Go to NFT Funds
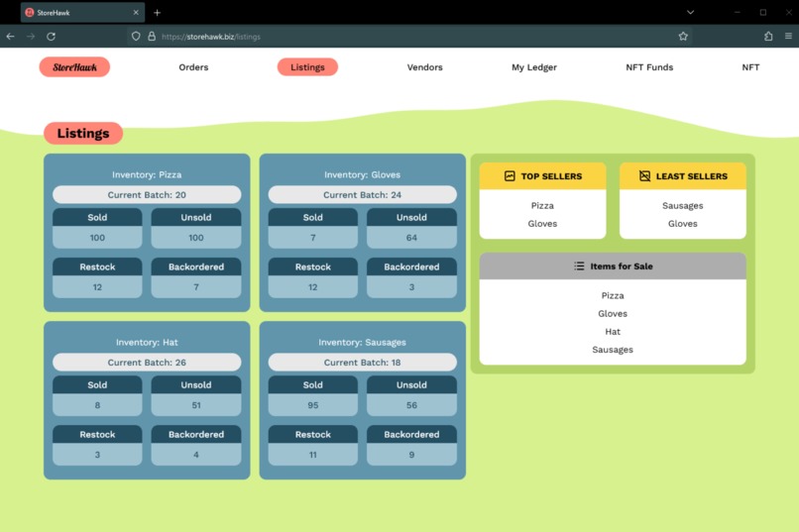Image resolution: width=799 pixels, height=532 pixels. pos(649,67)
